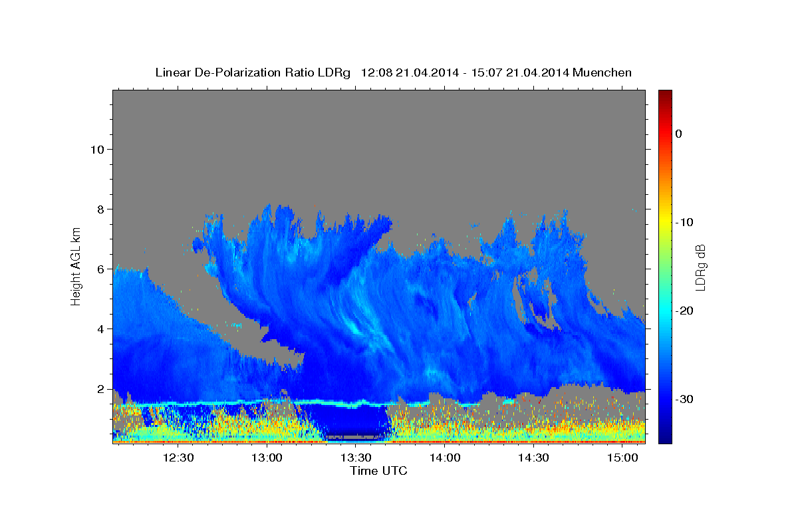Click the 13:30 time tick label
The width and height of the screenshot is (798, 532).
click(356, 458)
